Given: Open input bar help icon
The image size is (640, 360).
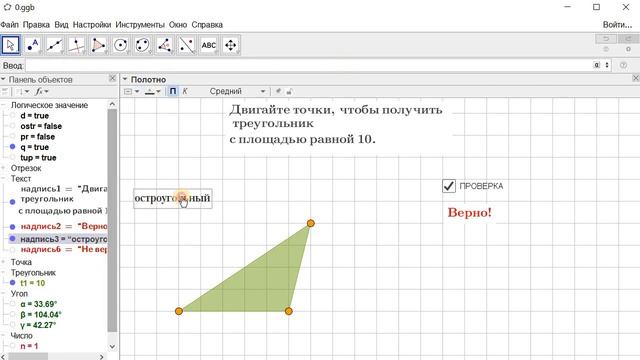Looking at the screenshot, I should coord(623,65).
